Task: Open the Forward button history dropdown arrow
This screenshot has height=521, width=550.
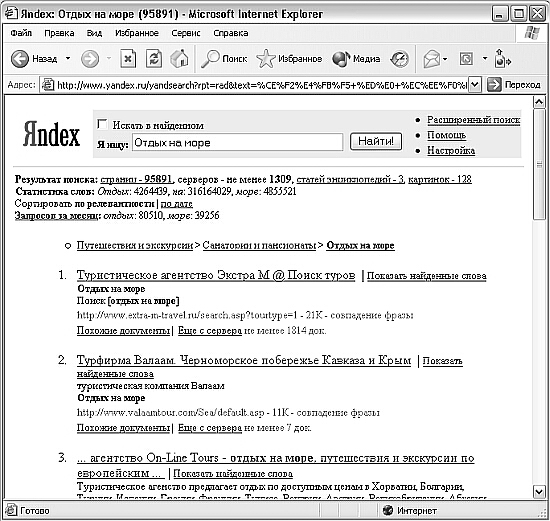Action: point(109,58)
